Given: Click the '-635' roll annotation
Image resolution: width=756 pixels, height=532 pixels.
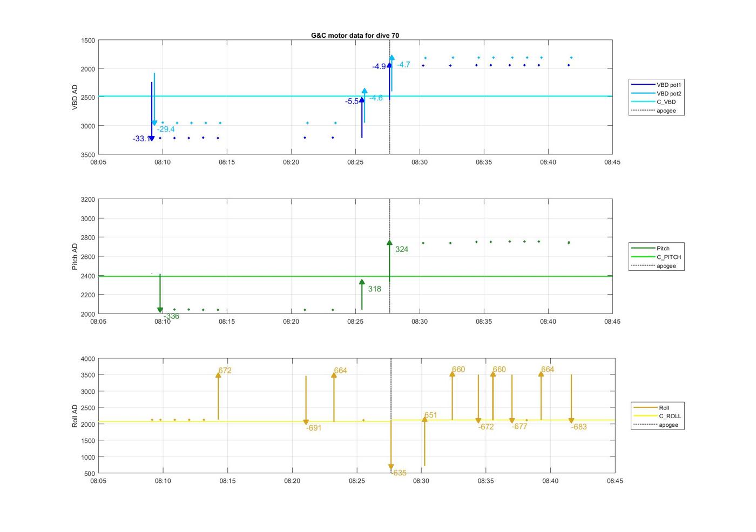Looking at the screenshot, I should click(x=399, y=473).
